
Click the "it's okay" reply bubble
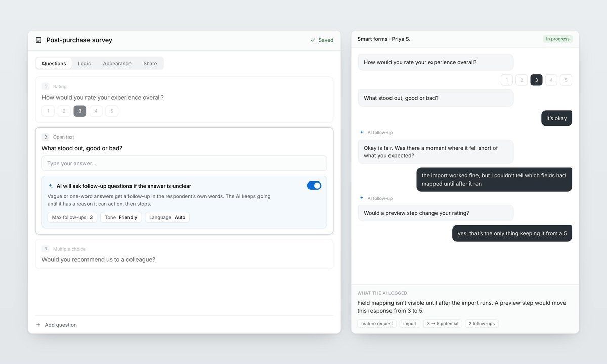tap(556, 118)
